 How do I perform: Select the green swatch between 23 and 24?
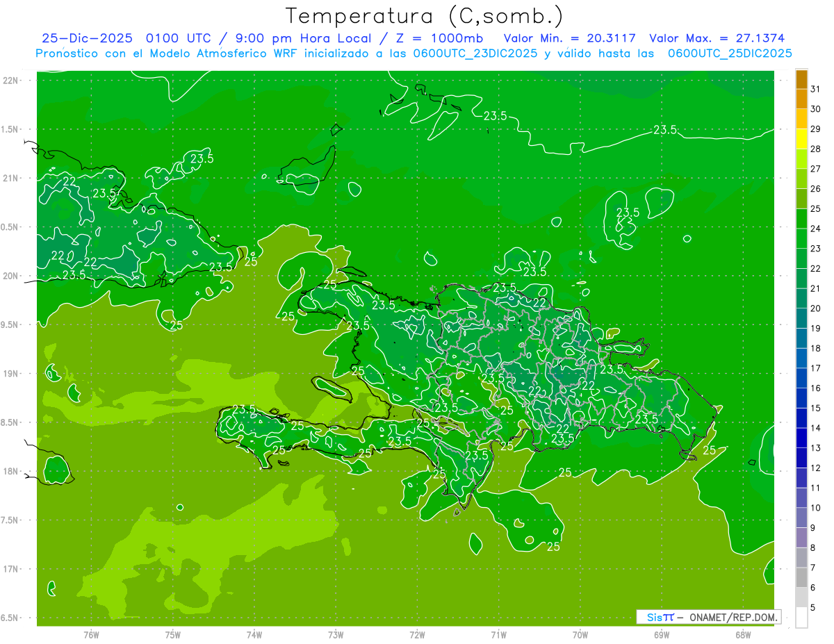(801, 238)
